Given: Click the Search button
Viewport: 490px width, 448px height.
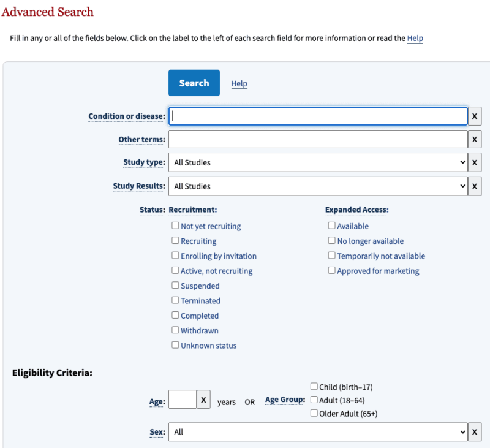Looking at the screenshot, I should point(194,83).
